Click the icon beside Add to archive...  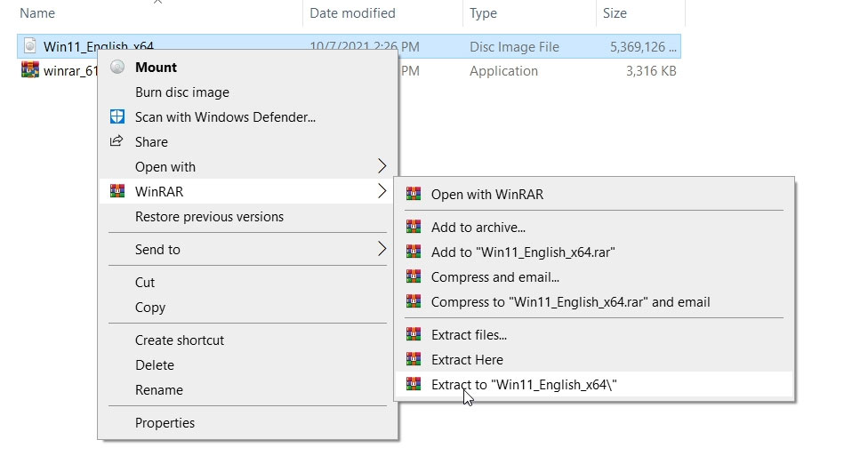pyautogui.click(x=413, y=228)
